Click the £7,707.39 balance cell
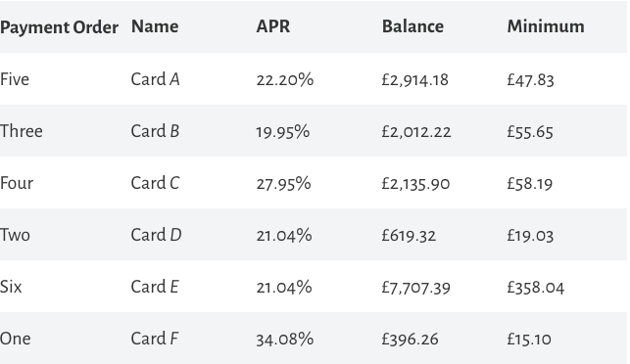The image size is (630, 364). (415, 288)
